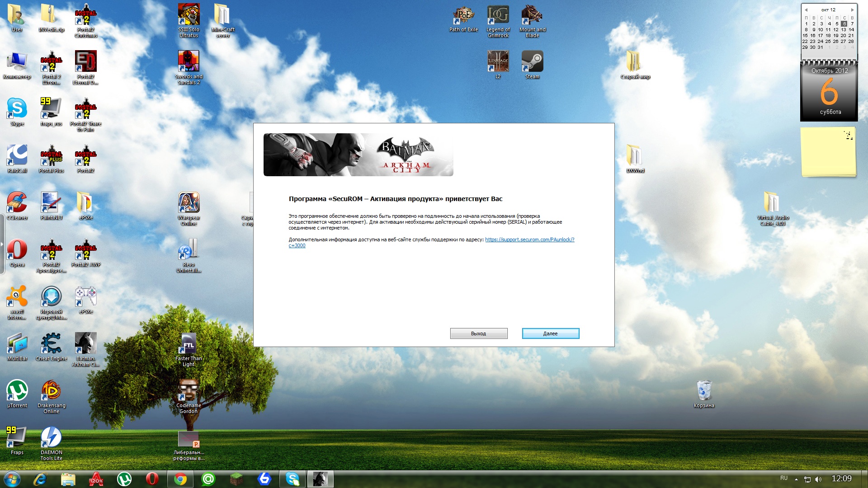Open the Корзина recycle bin

[x=704, y=391]
